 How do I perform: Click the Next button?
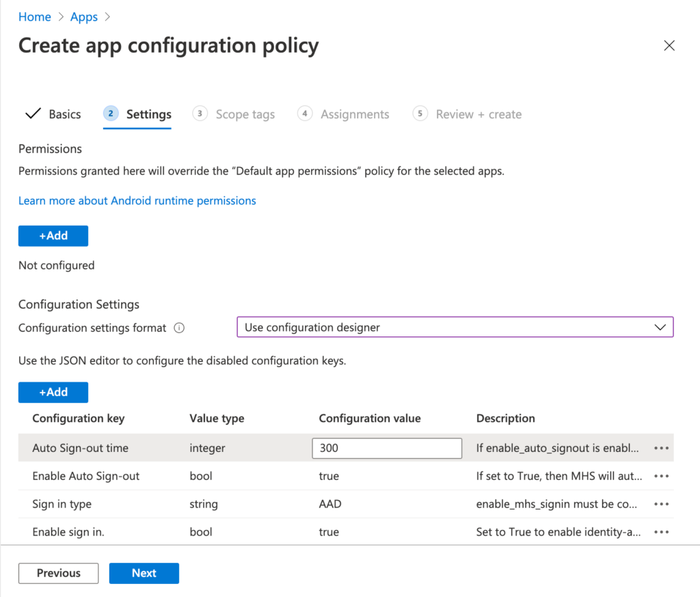(x=144, y=573)
